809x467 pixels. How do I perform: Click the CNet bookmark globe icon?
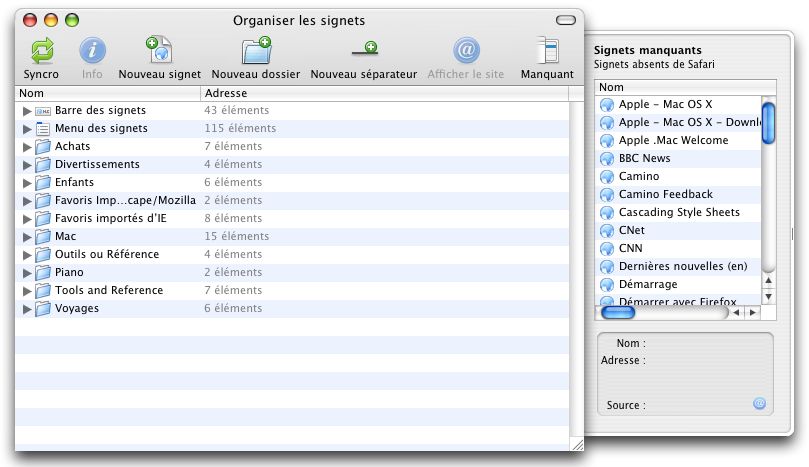(x=607, y=231)
